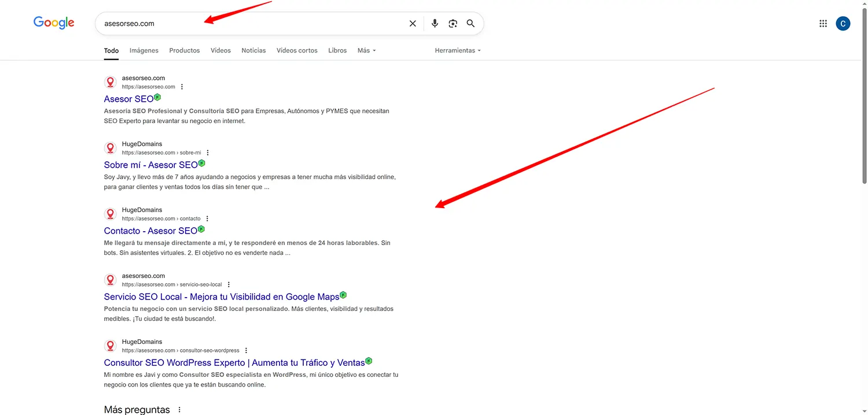Select the Vídeos cortos filter
Viewport: 868px width, 415px height.
(297, 50)
